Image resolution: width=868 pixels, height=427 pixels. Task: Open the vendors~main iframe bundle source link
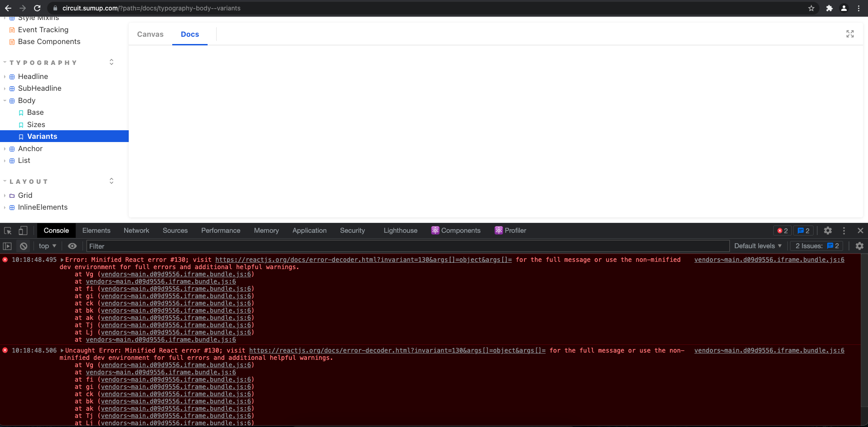click(x=769, y=260)
